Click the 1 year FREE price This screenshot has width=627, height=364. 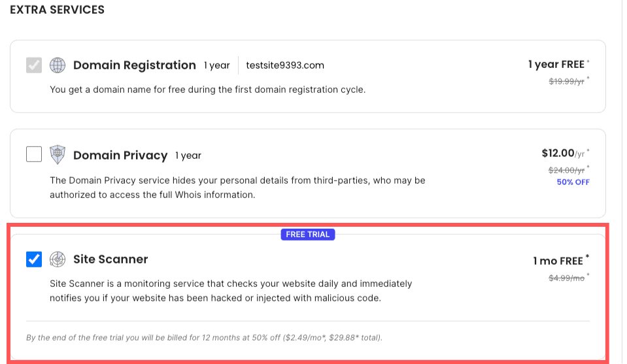pos(556,65)
